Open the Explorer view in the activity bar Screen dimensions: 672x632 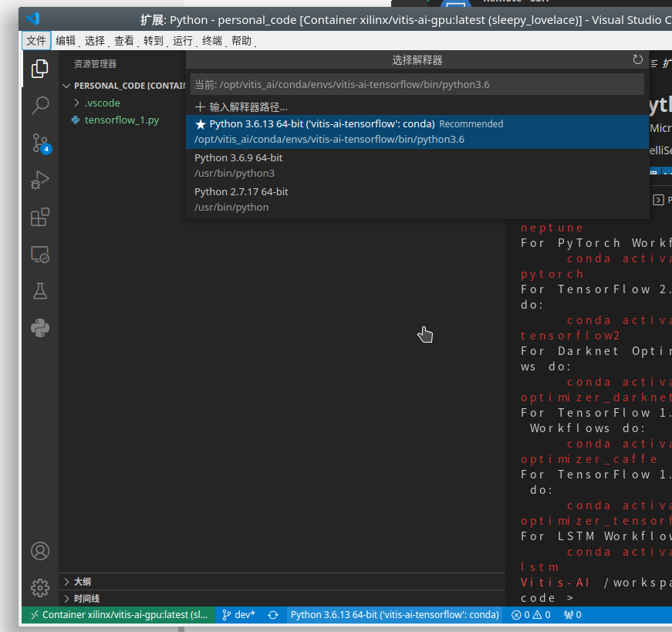point(40,69)
